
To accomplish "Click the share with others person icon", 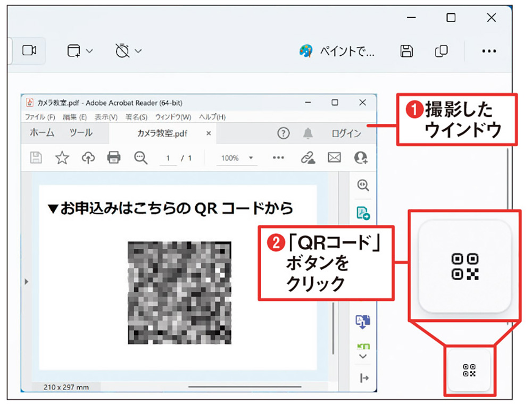I will tap(361, 158).
